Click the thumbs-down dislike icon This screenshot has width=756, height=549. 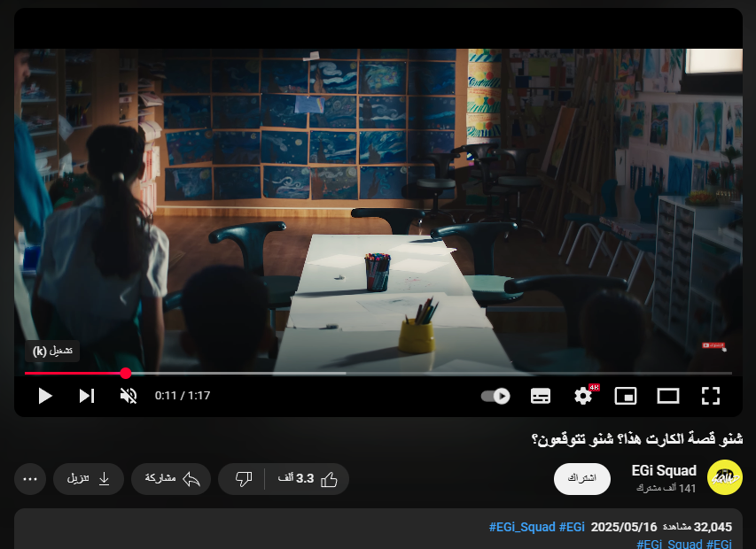click(244, 479)
